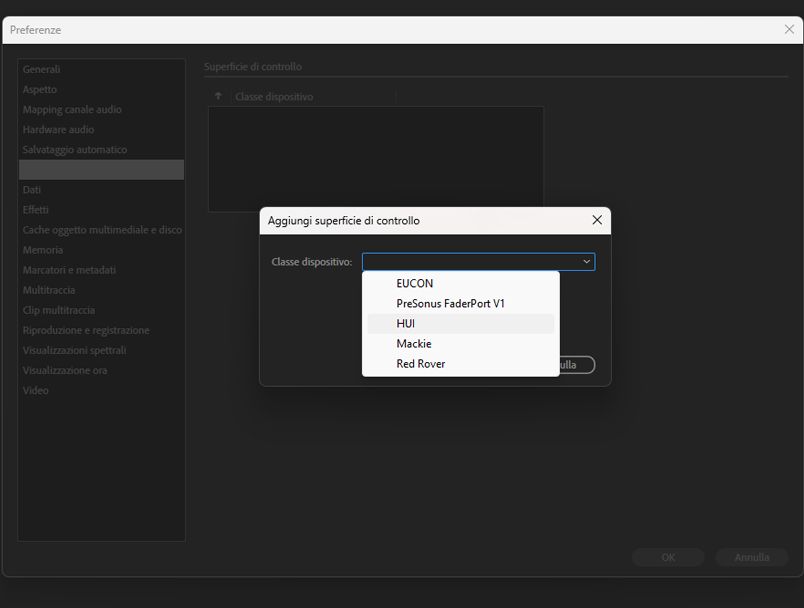
Task: Select EUCON from the device class list
Action: (460, 283)
